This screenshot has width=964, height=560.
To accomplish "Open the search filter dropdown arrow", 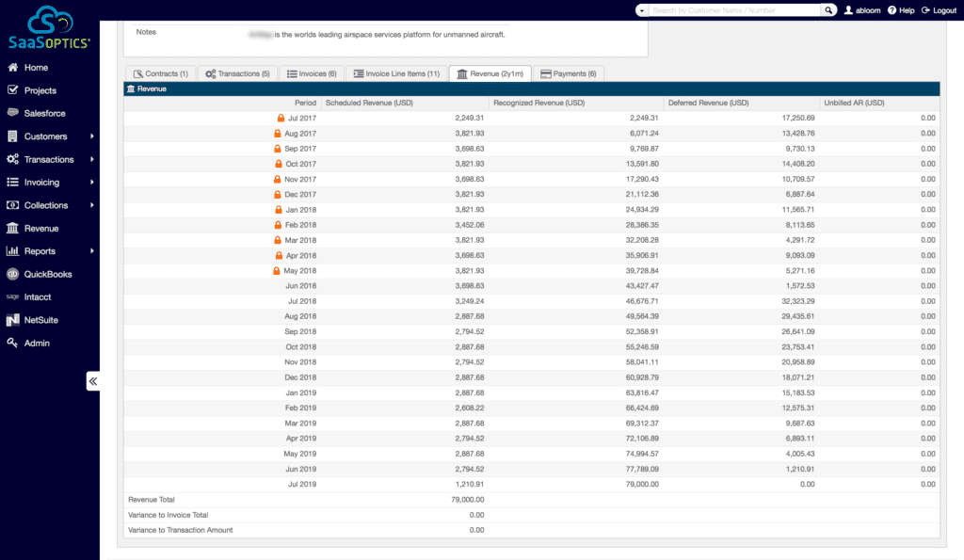I will coord(642,9).
